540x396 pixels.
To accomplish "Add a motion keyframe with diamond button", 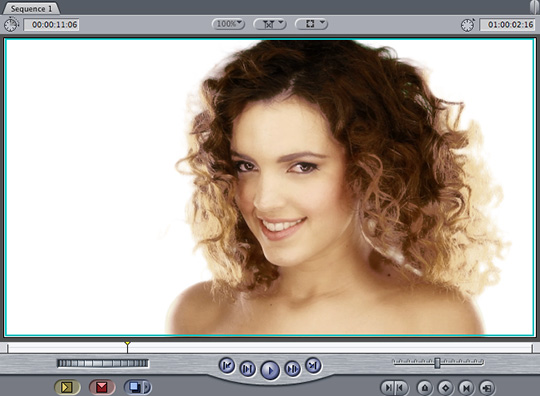I will click(x=445, y=388).
